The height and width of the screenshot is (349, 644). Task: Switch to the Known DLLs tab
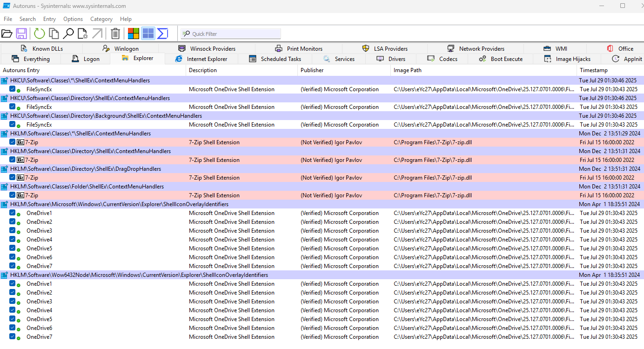coord(41,48)
